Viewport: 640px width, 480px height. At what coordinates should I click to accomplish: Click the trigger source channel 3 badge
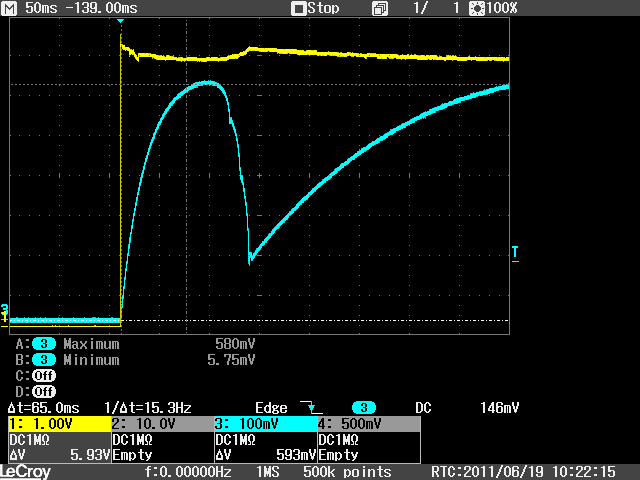364,407
